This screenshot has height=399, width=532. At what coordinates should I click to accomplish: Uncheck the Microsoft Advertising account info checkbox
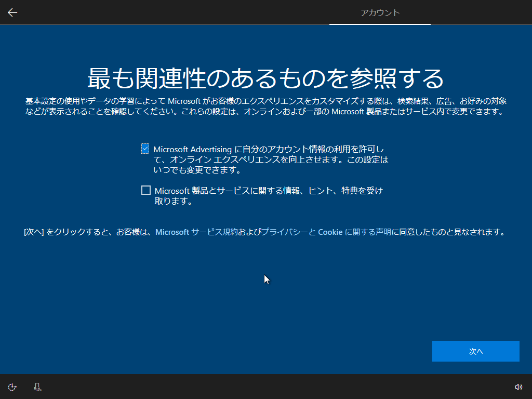(x=145, y=148)
